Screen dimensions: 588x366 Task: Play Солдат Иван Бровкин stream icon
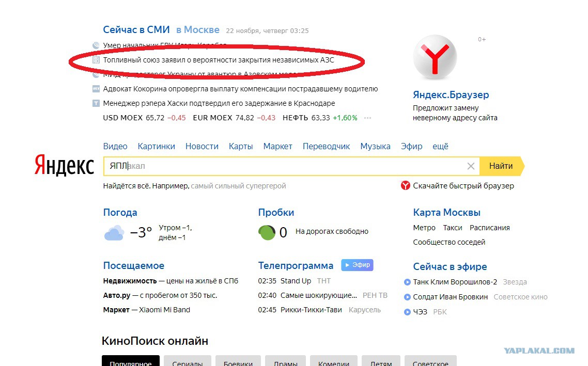[x=407, y=297]
